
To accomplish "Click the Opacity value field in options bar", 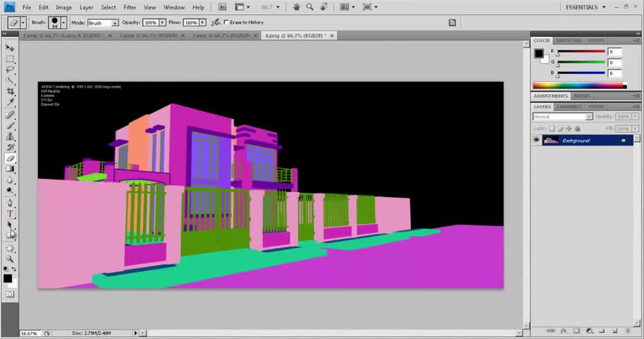I will tap(150, 23).
